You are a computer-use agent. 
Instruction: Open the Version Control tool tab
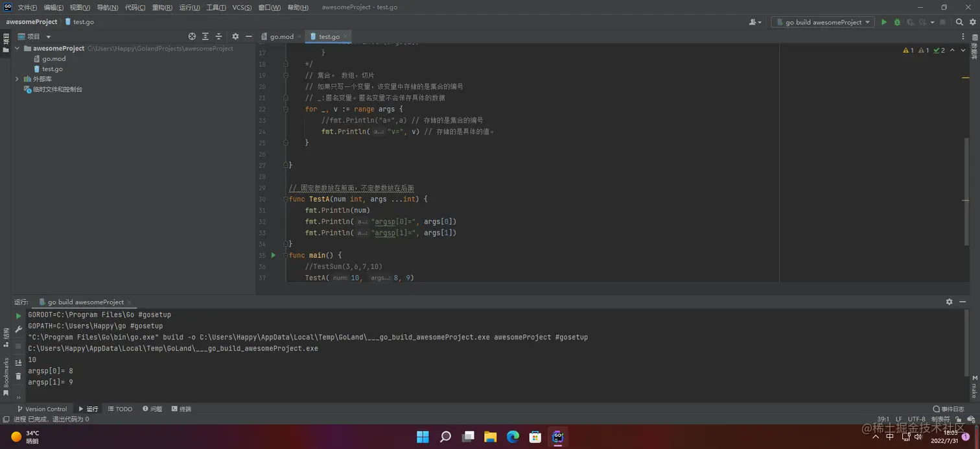coord(41,409)
